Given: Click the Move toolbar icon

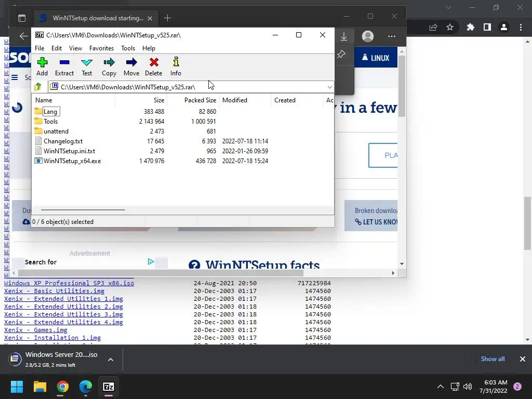Looking at the screenshot, I should 131,66.
